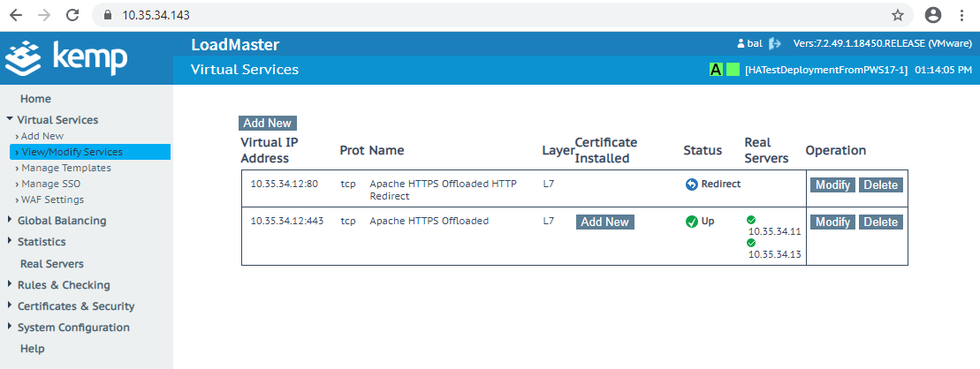This screenshot has width=980, height=369.
Task: Click green check icon above 10.35.34.13
Action: point(751,242)
